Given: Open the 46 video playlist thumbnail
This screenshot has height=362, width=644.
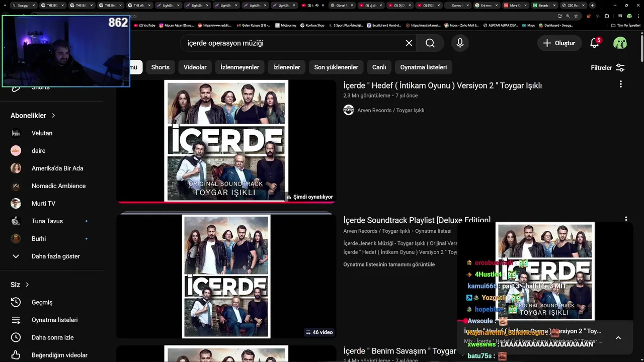Looking at the screenshot, I should 226,276.
